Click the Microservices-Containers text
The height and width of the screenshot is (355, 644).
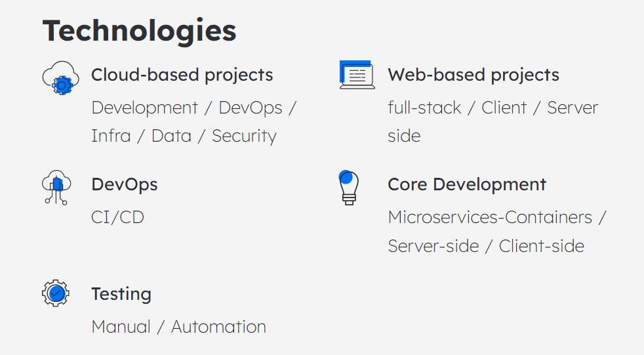click(490, 217)
